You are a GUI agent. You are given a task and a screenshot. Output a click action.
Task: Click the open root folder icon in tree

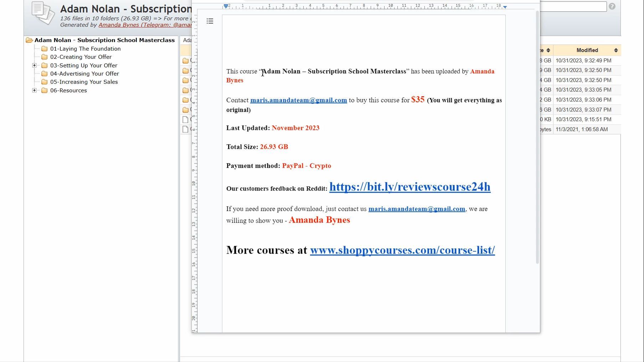tap(29, 40)
